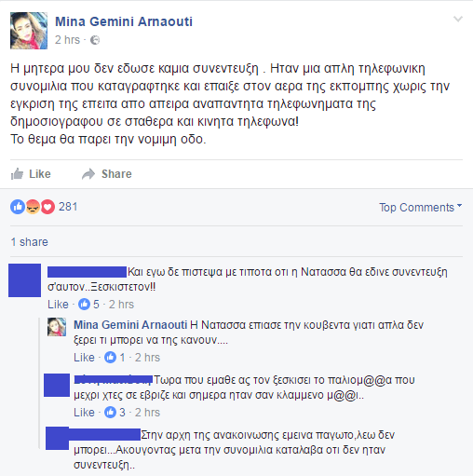This screenshot has width=473, height=476.
Task: Open Mina Gemini Arnaouti profile from post header
Action: 124,21
